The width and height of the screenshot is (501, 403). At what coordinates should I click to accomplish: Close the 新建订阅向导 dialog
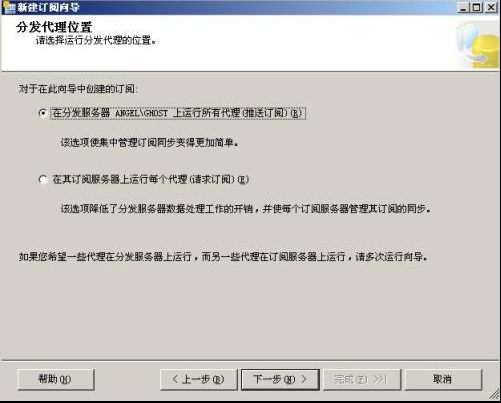tap(491, 7)
